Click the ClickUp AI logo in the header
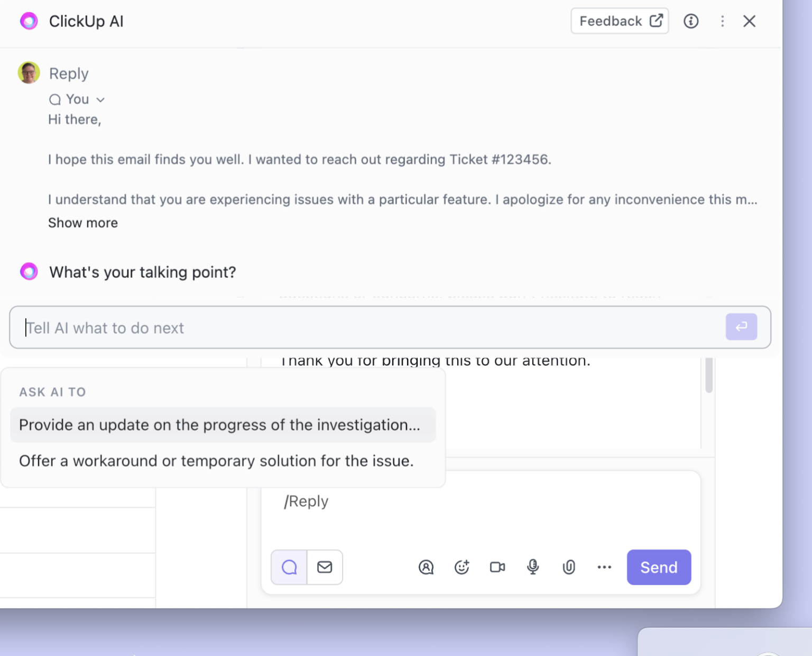The height and width of the screenshot is (656, 812). click(x=29, y=21)
